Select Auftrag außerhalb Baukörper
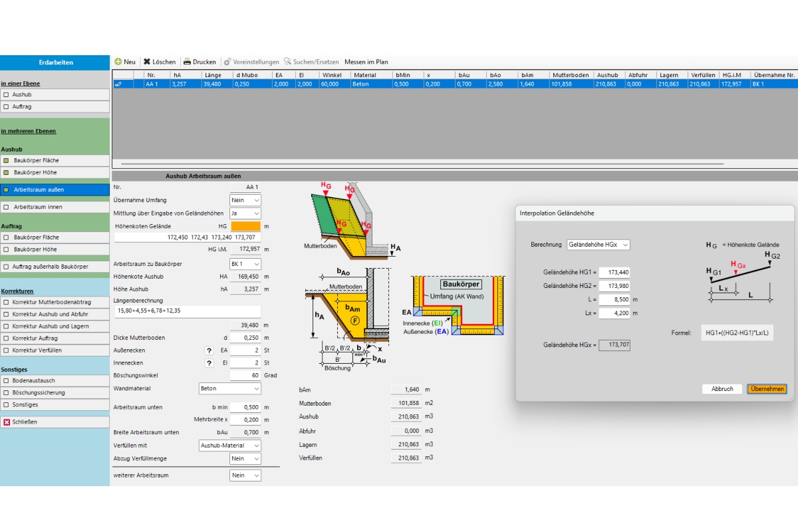 tap(55, 267)
